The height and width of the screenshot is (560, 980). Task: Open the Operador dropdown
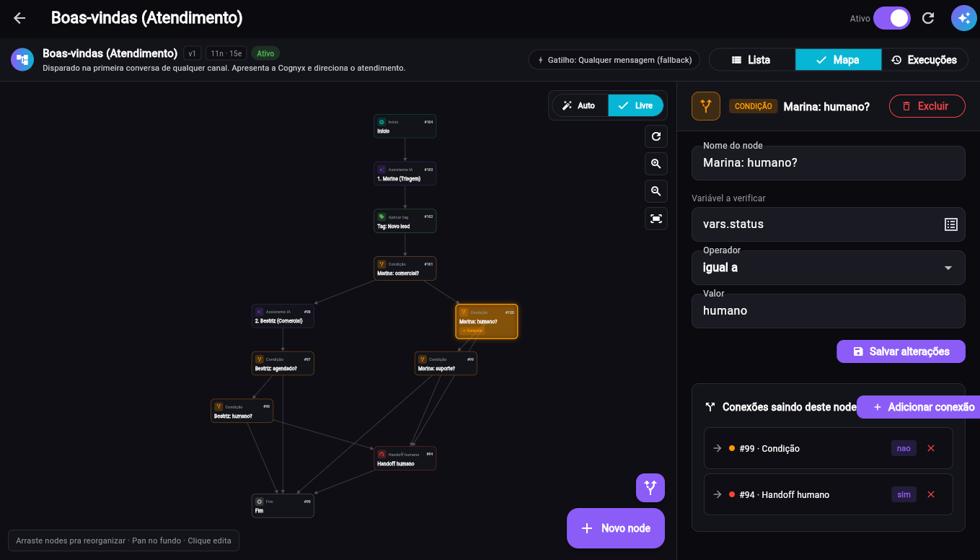point(828,268)
